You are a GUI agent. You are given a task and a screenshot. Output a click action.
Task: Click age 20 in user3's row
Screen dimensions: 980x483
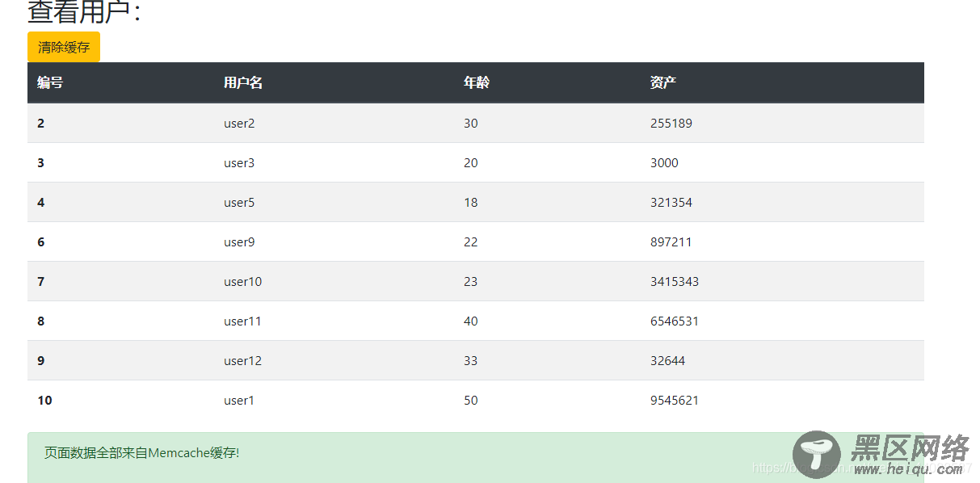(x=471, y=163)
